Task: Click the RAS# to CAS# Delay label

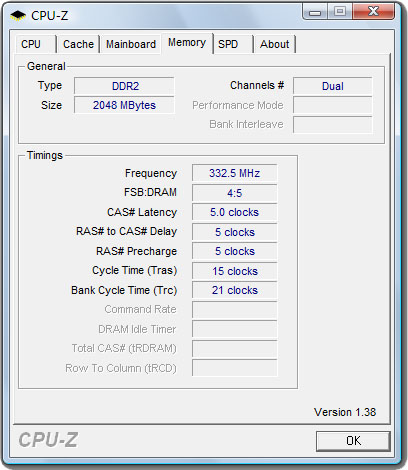Action: click(127, 231)
